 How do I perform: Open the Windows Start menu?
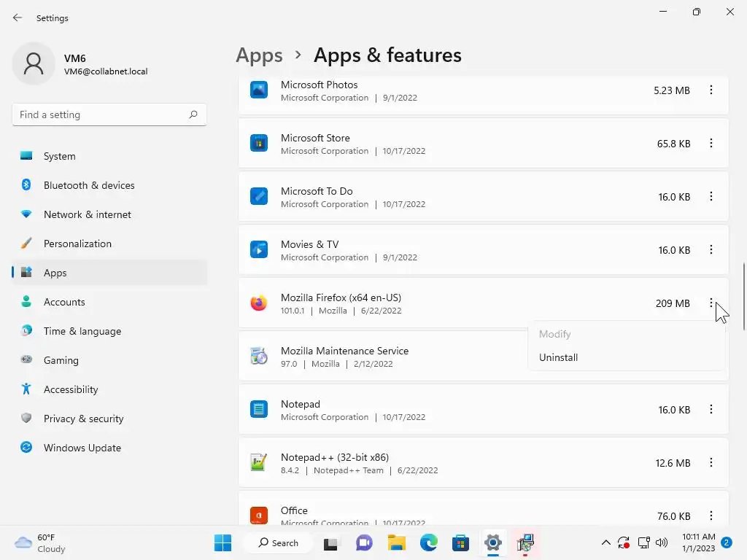click(x=223, y=542)
